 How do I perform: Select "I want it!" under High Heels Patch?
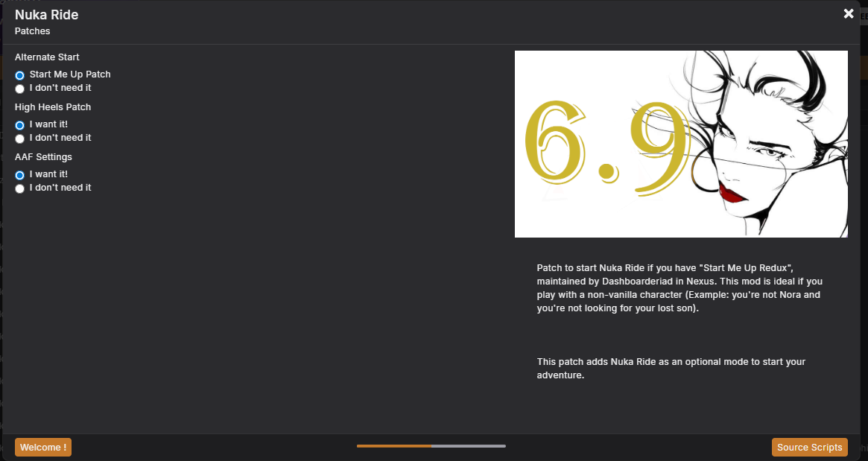(20, 125)
